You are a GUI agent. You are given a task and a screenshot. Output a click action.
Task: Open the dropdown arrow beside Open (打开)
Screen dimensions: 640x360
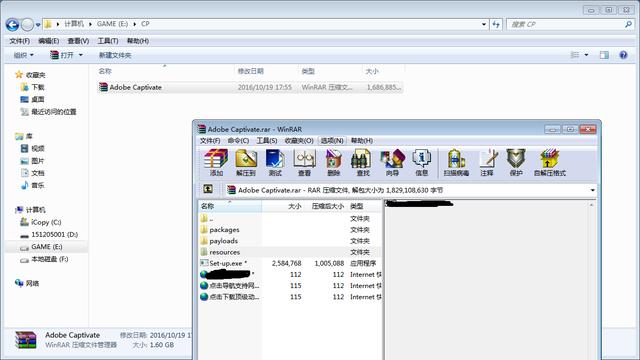(x=81, y=55)
